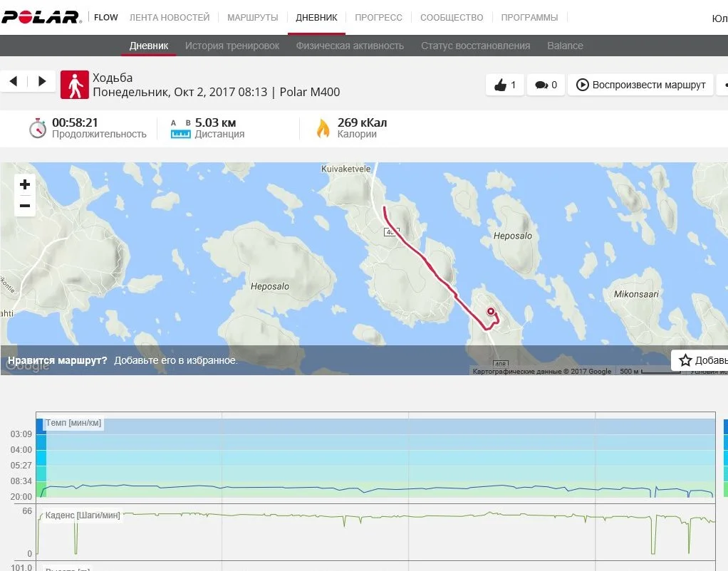
Task: Select История тренировок tab
Action: click(232, 46)
